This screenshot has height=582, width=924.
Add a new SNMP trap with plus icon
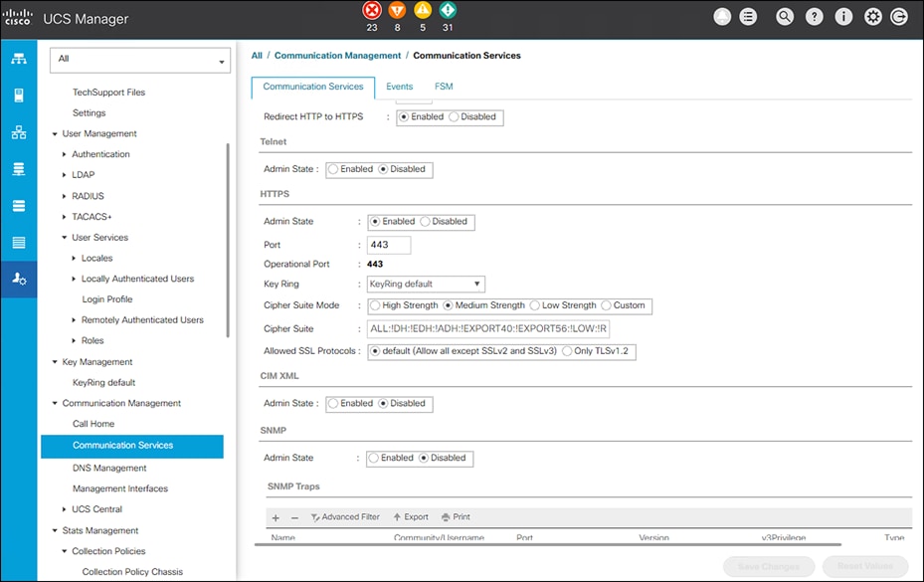pyautogui.click(x=276, y=517)
